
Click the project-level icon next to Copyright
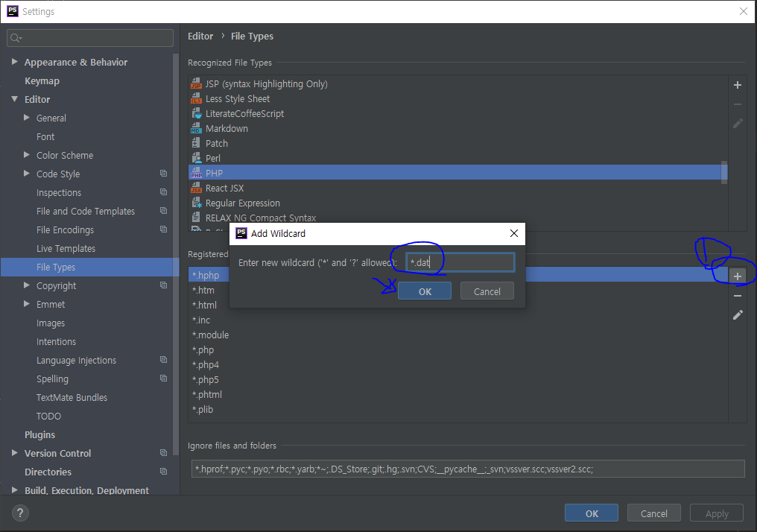click(164, 285)
